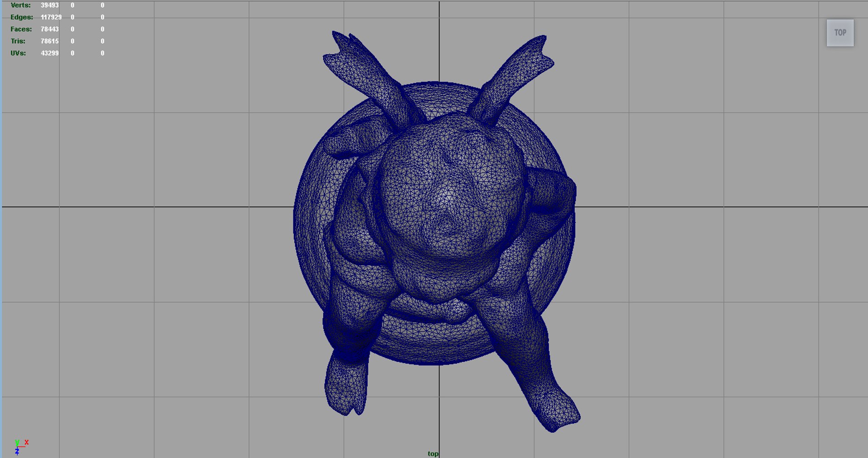Screen dimensions: 868x458
Task: Select the Edges count value 117929
Action: pyautogui.click(x=51, y=17)
